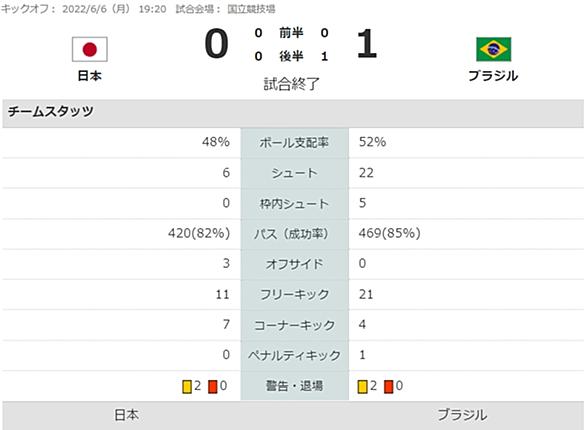Click the 試合終了 match status text
Screen dimensions: 586x430
point(292,84)
